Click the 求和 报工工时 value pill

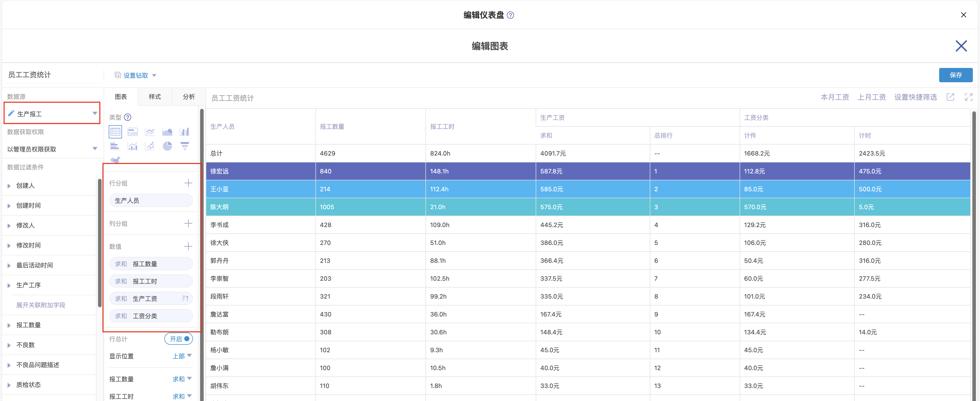151,281
